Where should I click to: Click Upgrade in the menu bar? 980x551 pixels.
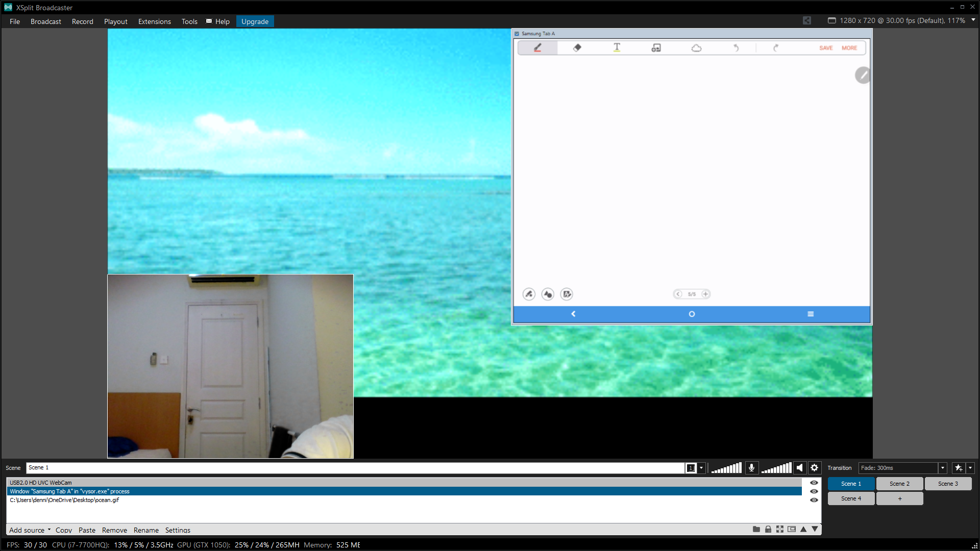point(255,21)
